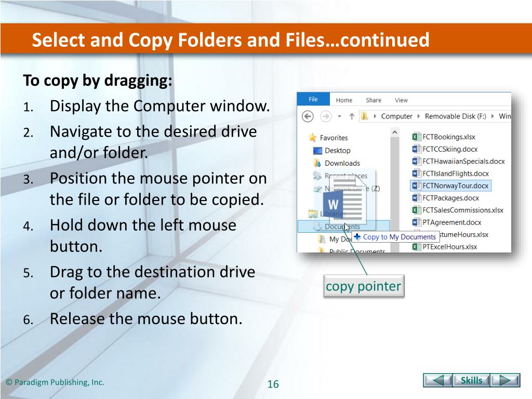Click Excel icon of FCTSalesCommissions.xlsx

coord(417,210)
